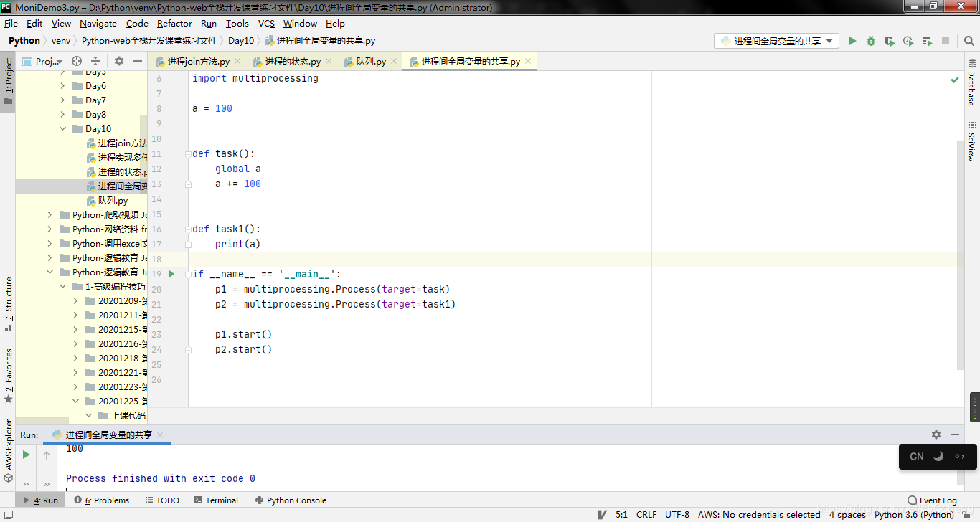Viewport: 980px width, 522px height.
Task: Click venv breadcrumb in navigation bar
Action: click(x=61, y=41)
